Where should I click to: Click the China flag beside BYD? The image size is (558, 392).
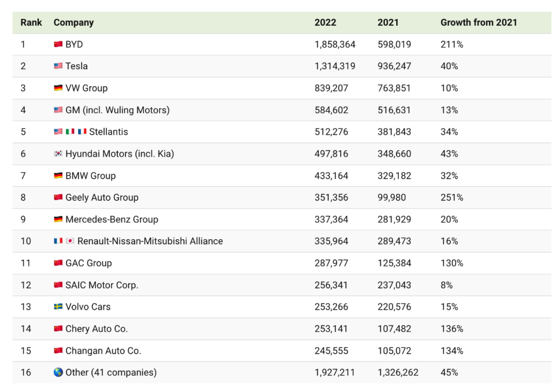(x=58, y=44)
